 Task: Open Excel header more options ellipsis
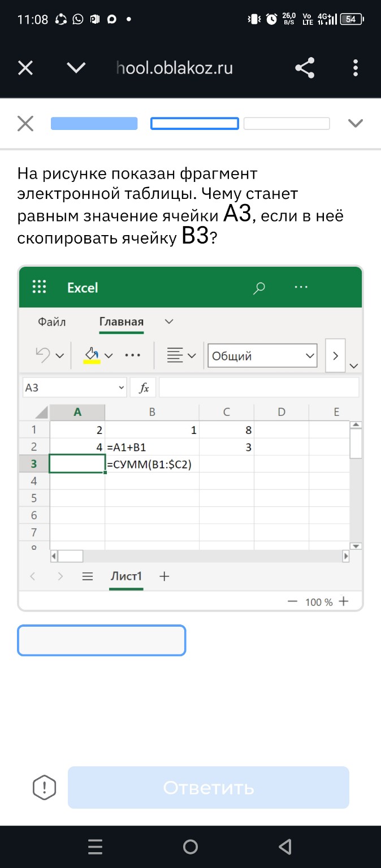click(301, 287)
